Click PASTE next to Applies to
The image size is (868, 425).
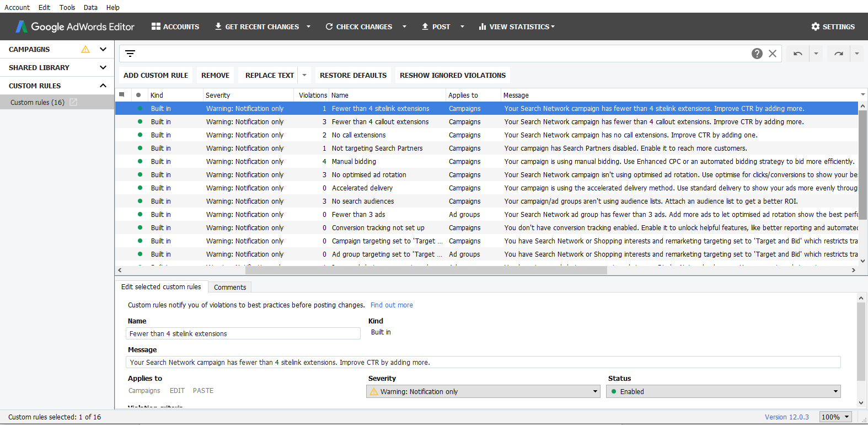[x=203, y=390]
